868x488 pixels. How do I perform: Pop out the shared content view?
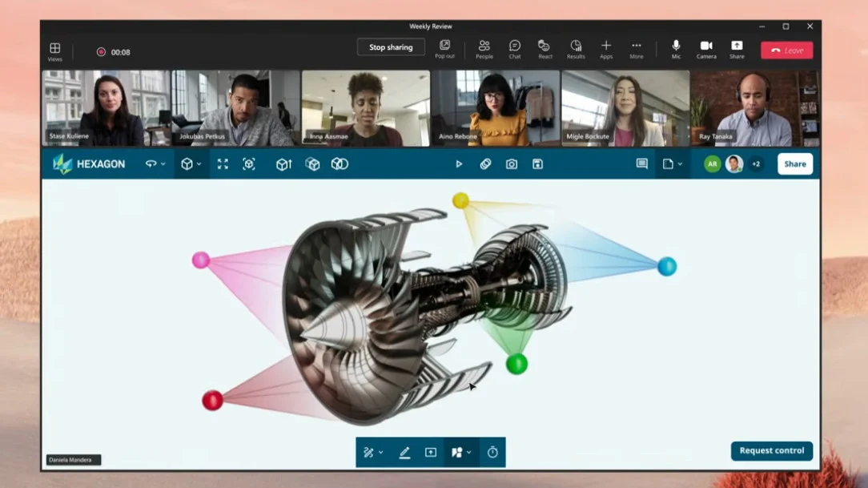click(x=444, y=48)
